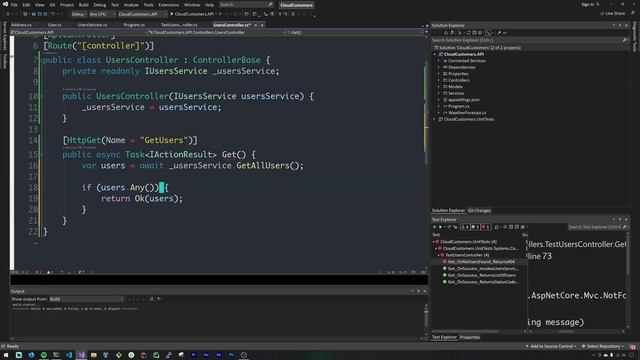Collapse the TestUsersController node in Test Explorer
640x360 pixels.
click(x=439, y=255)
